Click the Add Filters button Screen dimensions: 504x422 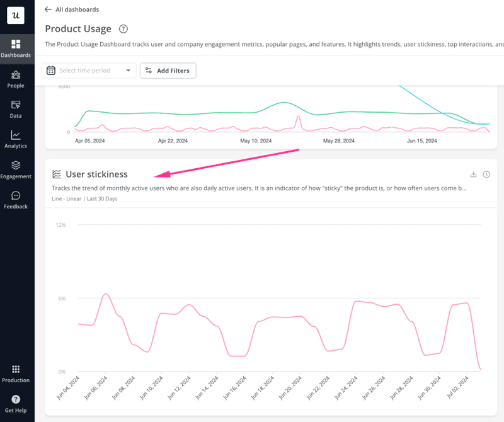coord(168,71)
